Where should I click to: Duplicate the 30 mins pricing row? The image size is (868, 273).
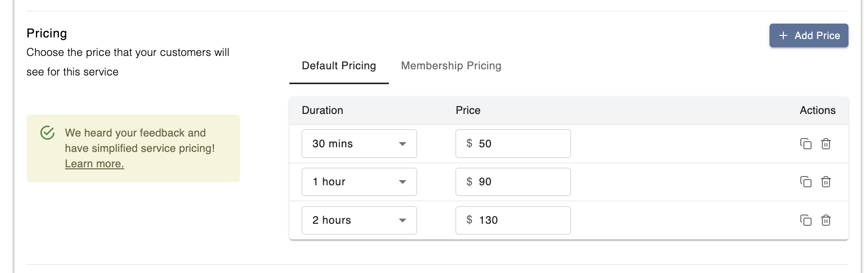click(806, 144)
